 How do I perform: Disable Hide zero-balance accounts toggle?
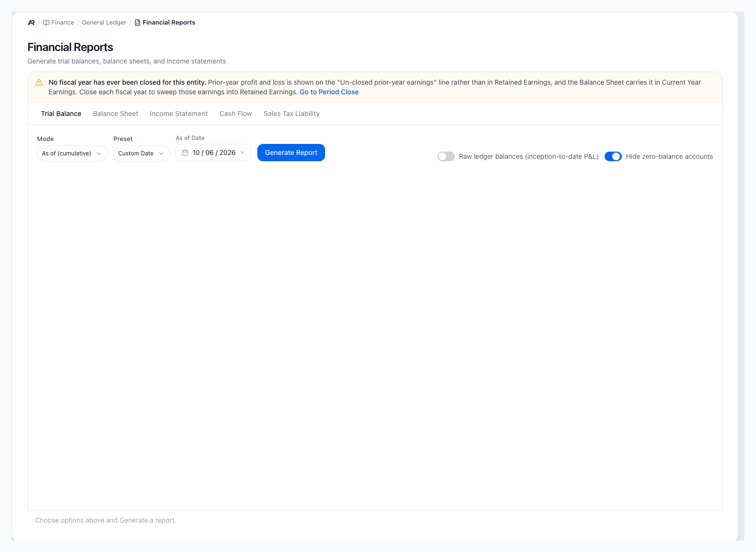coord(613,156)
